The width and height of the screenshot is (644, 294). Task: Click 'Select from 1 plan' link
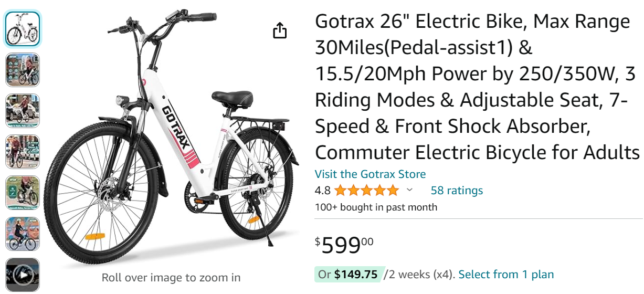point(506,274)
